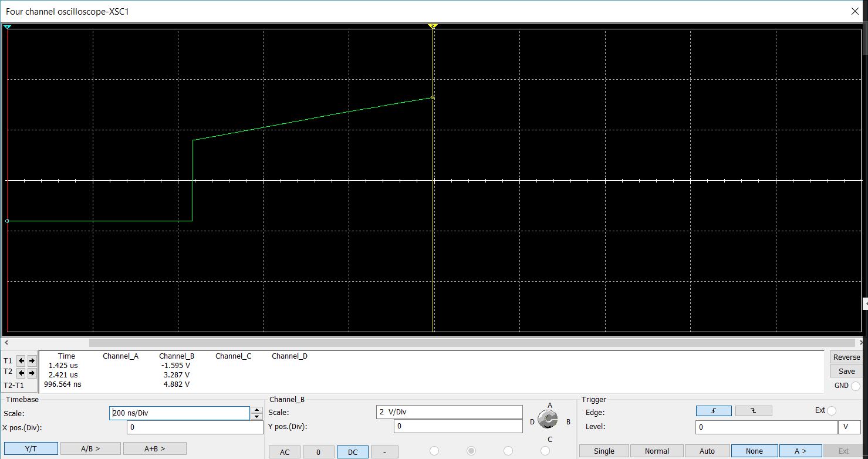This screenshot has width=868, height=459.
Task: Close the oscilloscope-XSC1 window
Action: pyautogui.click(x=855, y=11)
